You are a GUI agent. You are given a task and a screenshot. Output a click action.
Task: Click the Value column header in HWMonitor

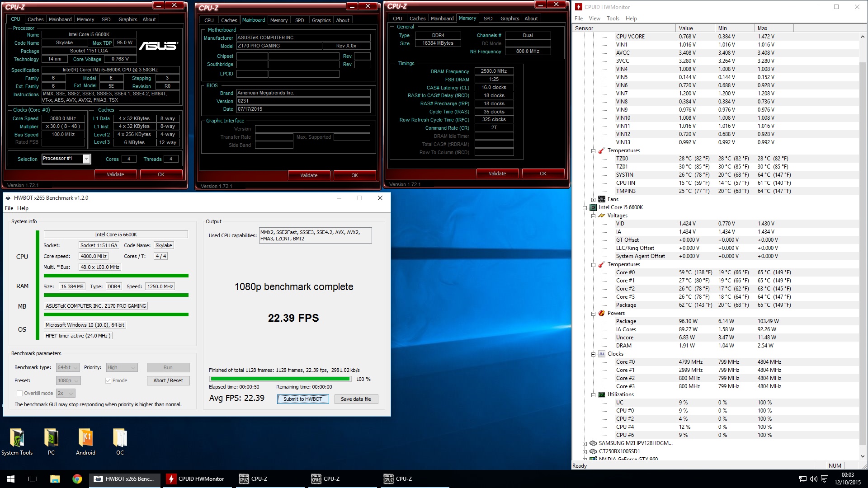pos(695,28)
